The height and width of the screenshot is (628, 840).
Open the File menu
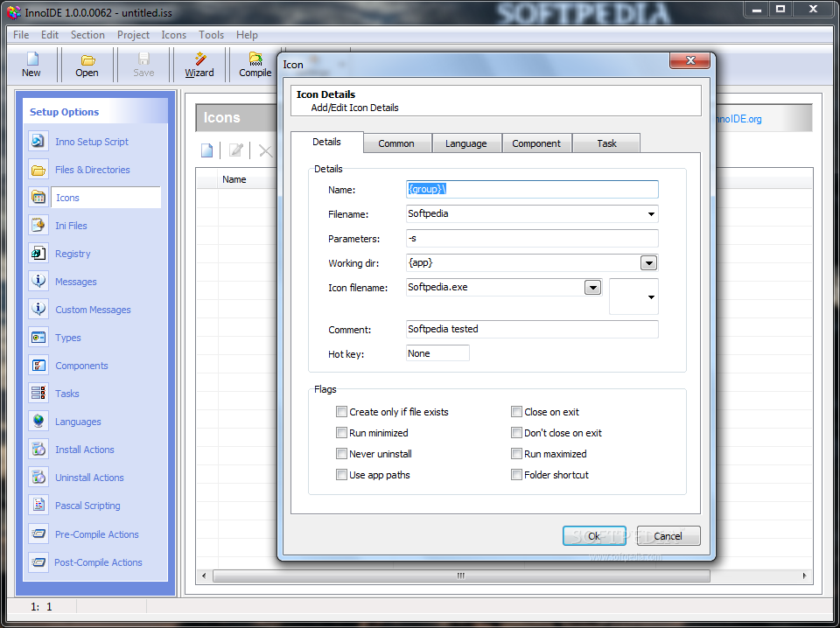coord(21,35)
